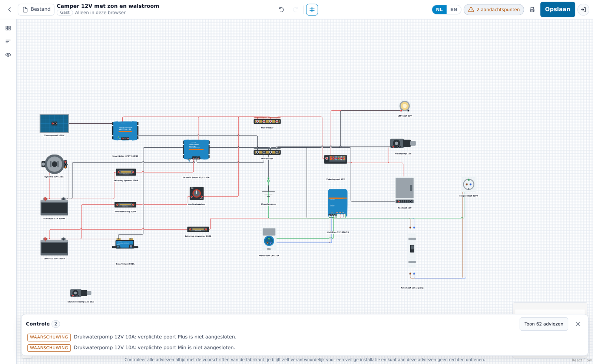Screen dimensions: 593x364
Task: Select the Automaat C16 2-polig breaker
Action: 412,251
